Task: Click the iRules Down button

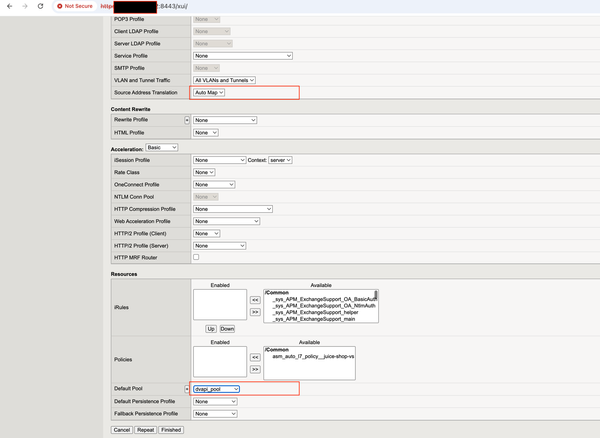Action: tap(227, 329)
